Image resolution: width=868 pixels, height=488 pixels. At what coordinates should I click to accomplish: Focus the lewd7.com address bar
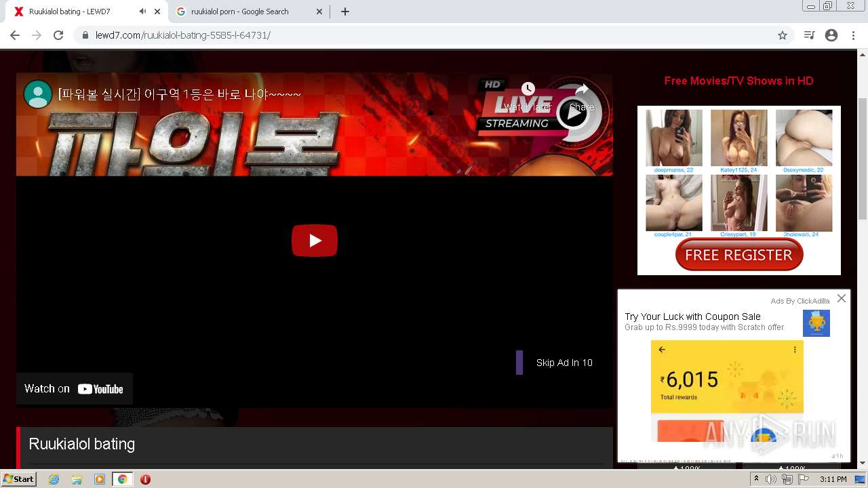(x=434, y=35)
